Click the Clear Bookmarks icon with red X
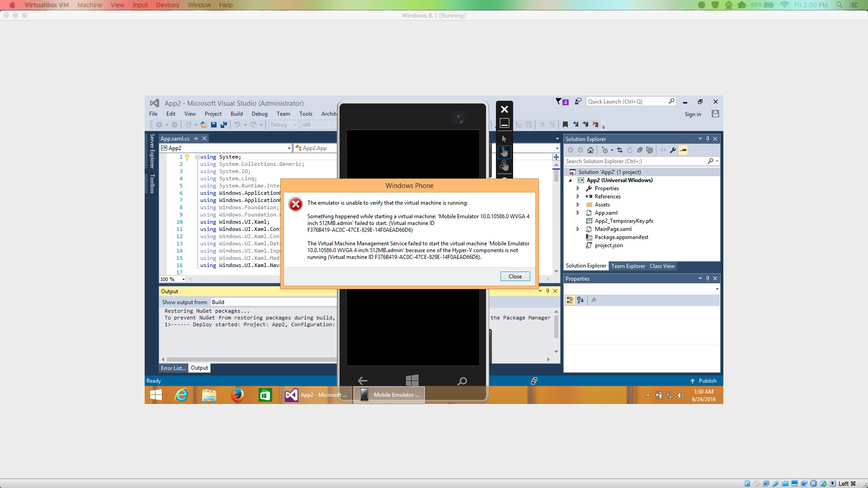868x488 pixels. point(595,125)
